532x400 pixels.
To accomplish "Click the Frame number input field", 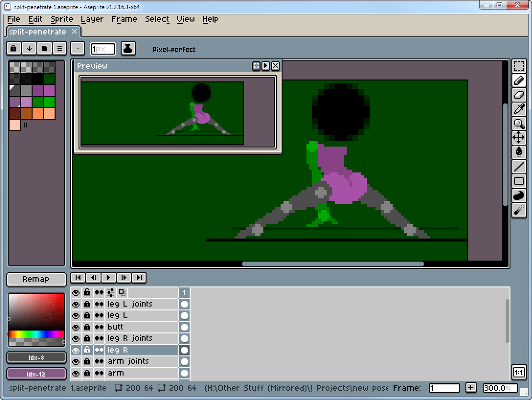I will pyautogui.click(x=444, y=388).
